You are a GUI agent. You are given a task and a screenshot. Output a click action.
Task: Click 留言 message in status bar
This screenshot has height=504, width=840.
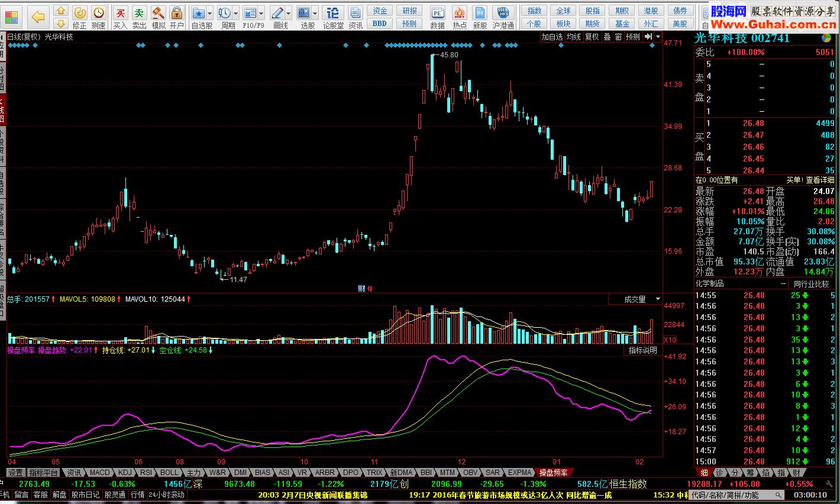click(22, 495)
